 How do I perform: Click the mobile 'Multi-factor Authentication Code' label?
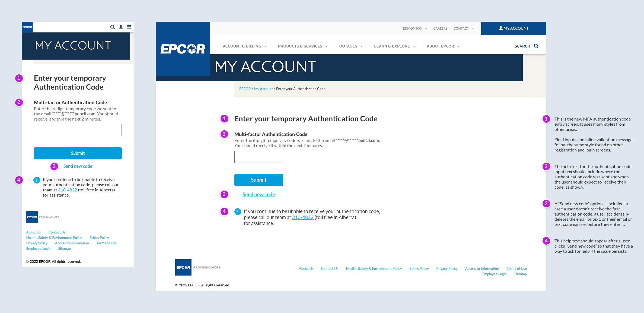click(70, 102)
